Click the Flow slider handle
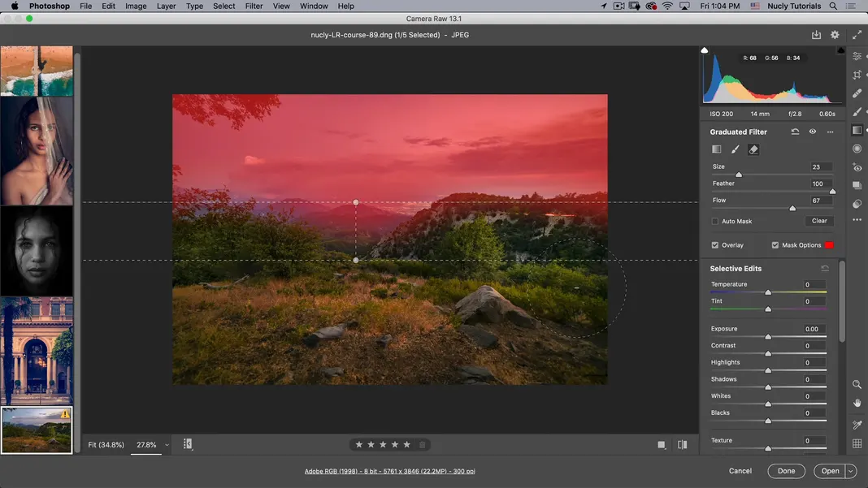 click(x=792, y=209)
